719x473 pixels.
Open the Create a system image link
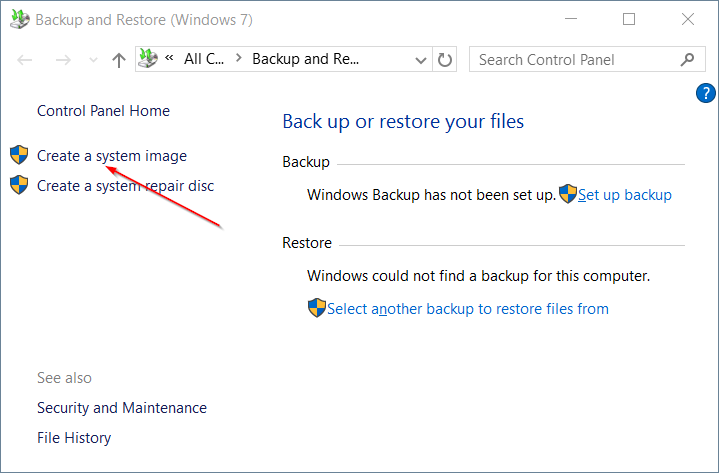coord(112,156)
